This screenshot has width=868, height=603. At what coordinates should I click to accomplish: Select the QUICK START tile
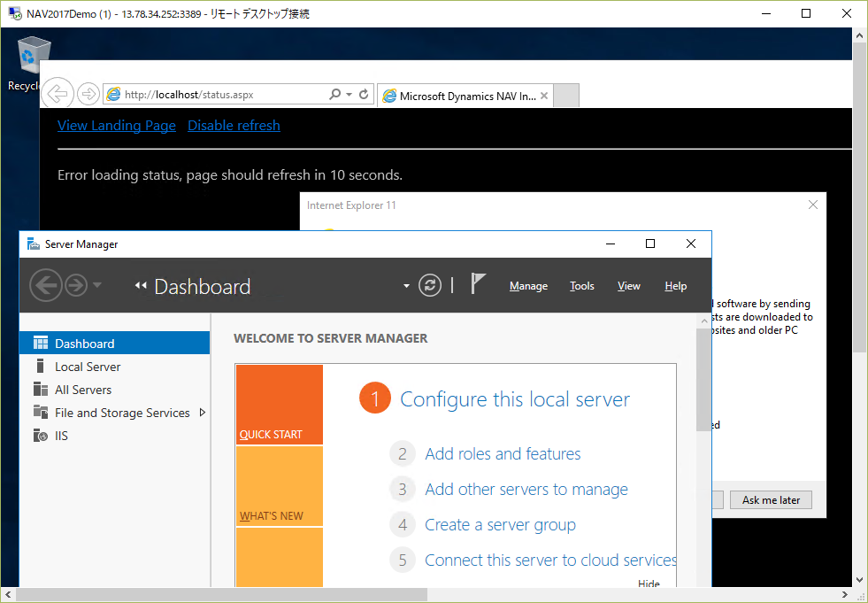click(279, 405)
